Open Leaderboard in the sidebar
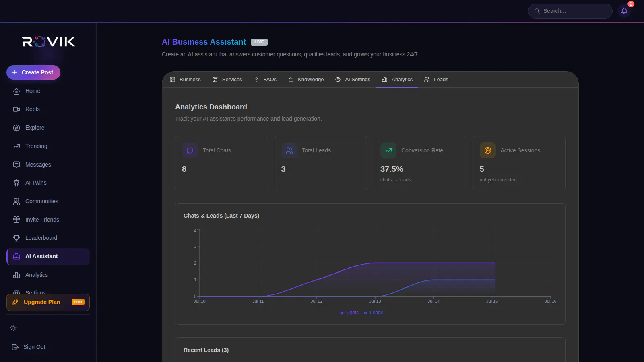Screen dimensions: 644x362 (x=48, y=238)
